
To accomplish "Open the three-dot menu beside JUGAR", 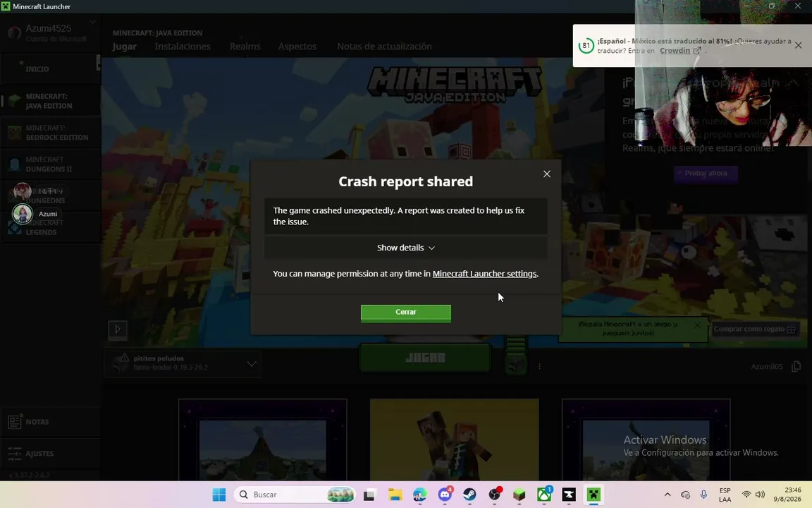I will pyautogui.click(x=540, y=366).
